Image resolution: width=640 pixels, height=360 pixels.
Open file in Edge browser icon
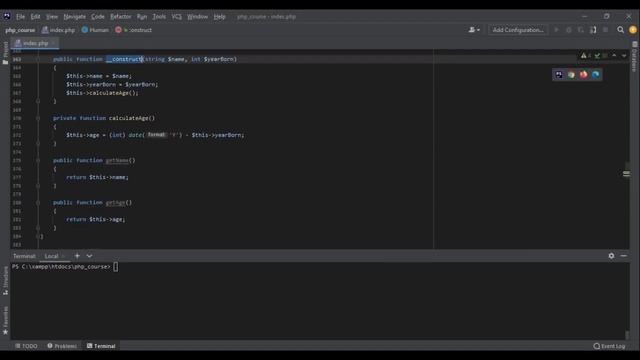[x=596, y=75]
